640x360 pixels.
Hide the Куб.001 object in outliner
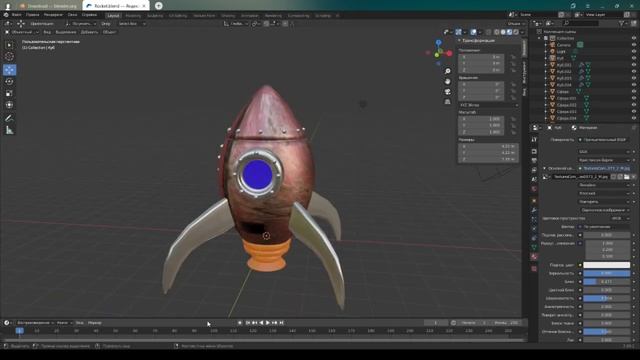coord(634,65)
